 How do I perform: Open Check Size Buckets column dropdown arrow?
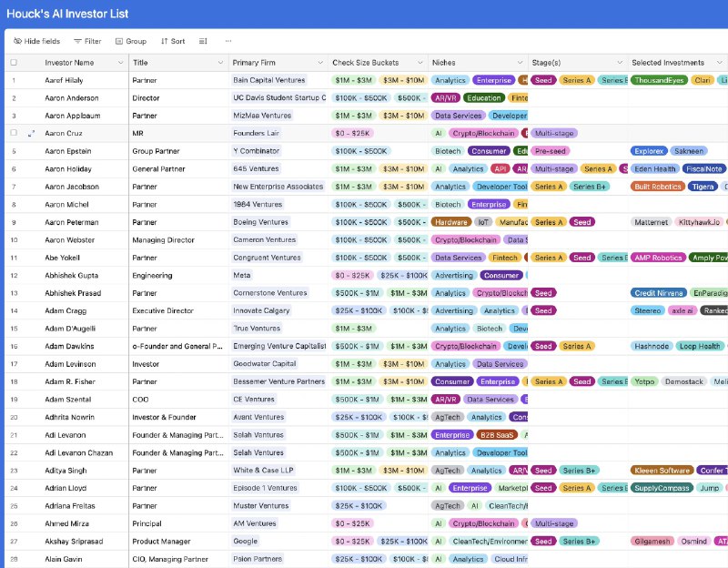420,62
